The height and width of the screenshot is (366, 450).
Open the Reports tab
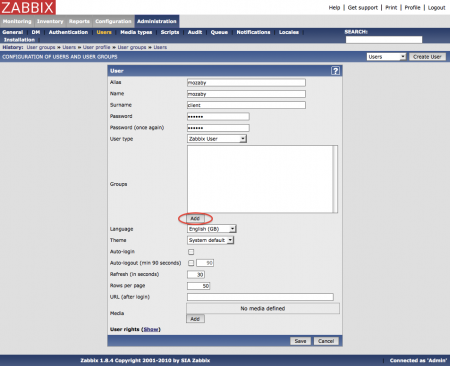tap(79, 21)
